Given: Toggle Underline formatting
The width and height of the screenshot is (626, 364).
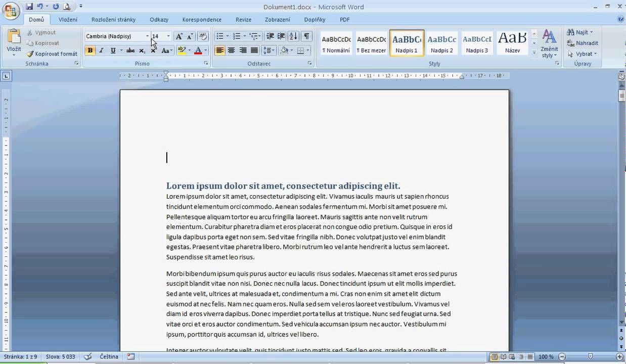Looking at the screenshot, I should click(113, 51).
